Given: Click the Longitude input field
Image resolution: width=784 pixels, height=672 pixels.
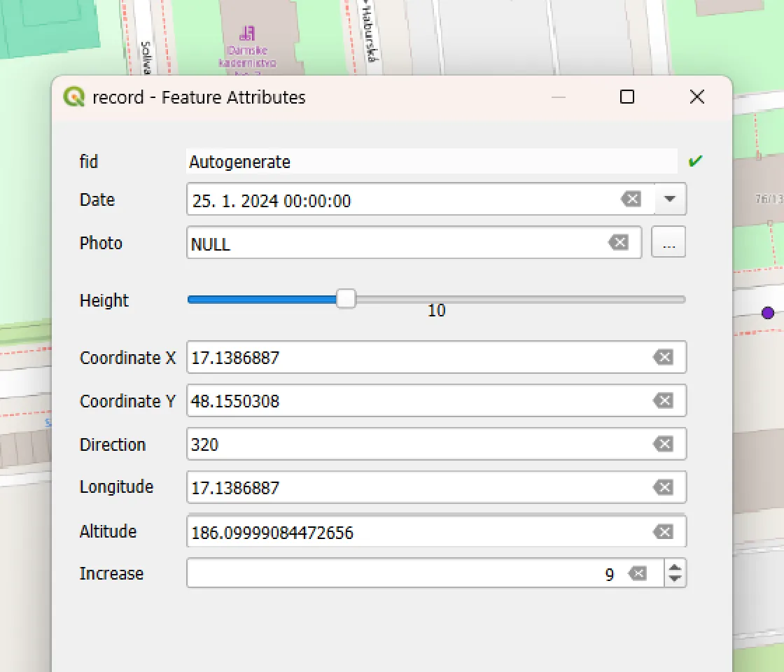Looking at the screenshot, I should tap(420, 487).
